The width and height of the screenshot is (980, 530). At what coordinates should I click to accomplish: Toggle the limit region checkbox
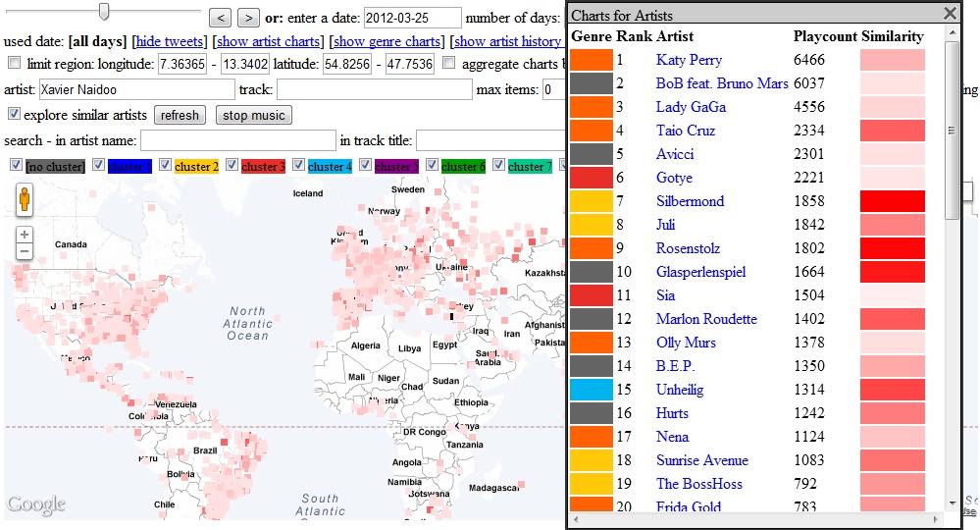15,63
